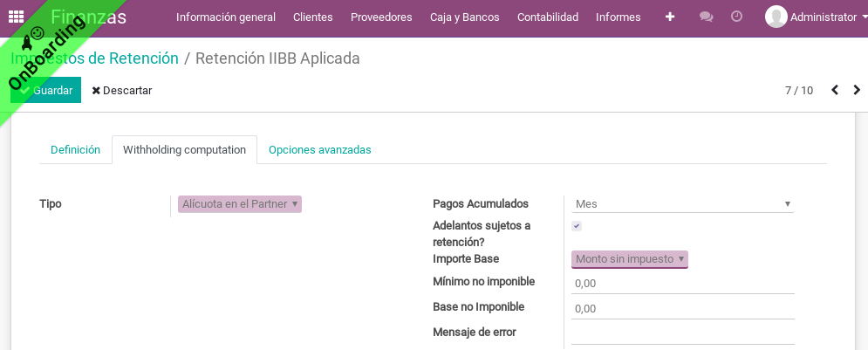Go to next record arrow
The image size is (868, 350).
point(857,90)
